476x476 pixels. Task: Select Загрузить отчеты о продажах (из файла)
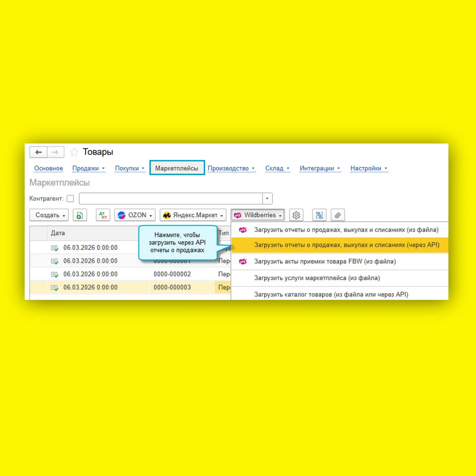tap(340, 230)
